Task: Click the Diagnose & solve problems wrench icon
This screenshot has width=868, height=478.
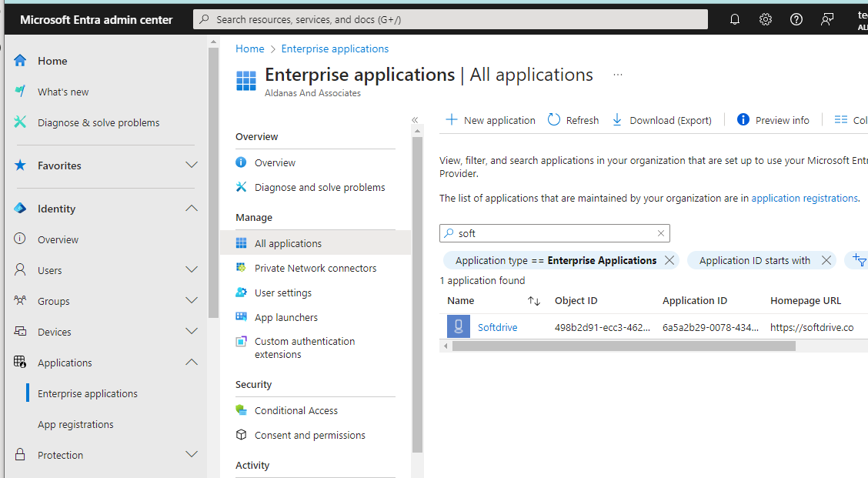Action: tap(20, 122)
